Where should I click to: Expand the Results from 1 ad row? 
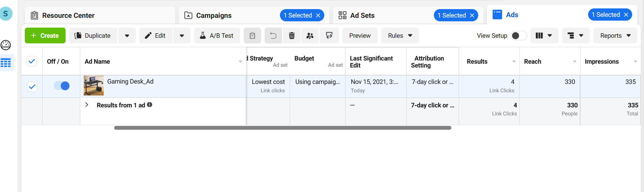[87, 105]
